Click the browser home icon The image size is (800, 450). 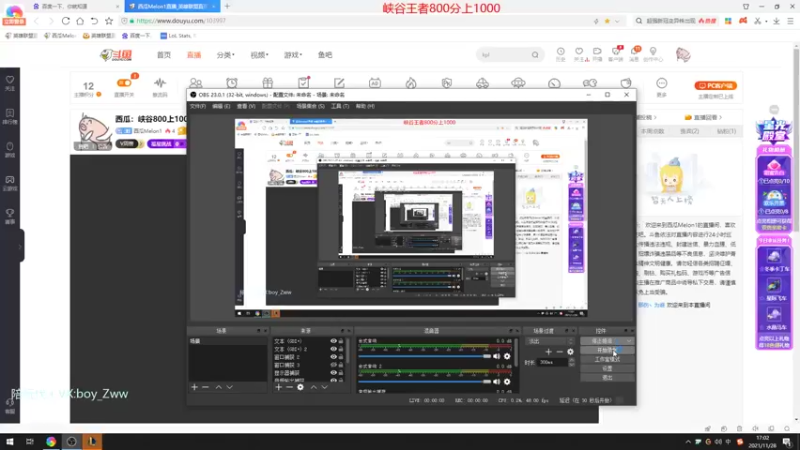[x=80, y=21]
